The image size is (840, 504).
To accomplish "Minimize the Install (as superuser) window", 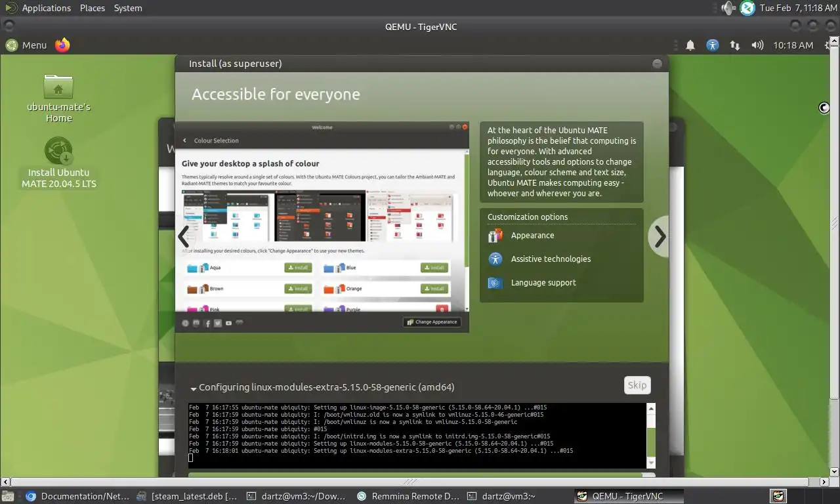I will click(657, 64).
